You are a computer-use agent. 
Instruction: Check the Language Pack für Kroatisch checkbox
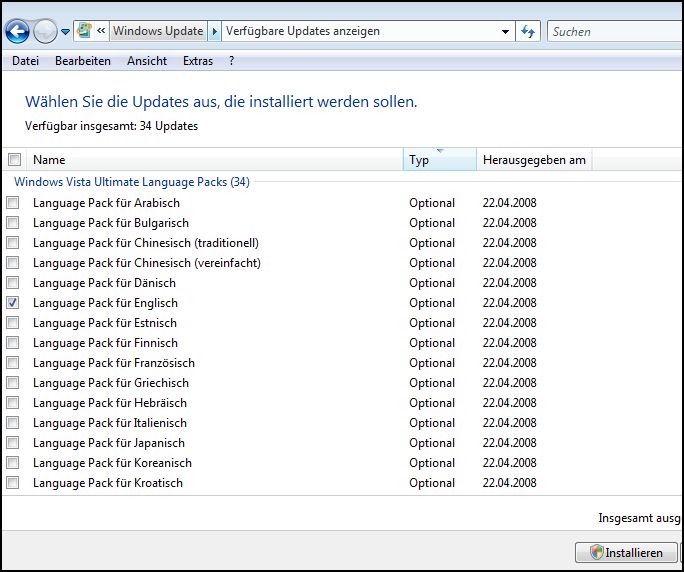tap(13, 483)
